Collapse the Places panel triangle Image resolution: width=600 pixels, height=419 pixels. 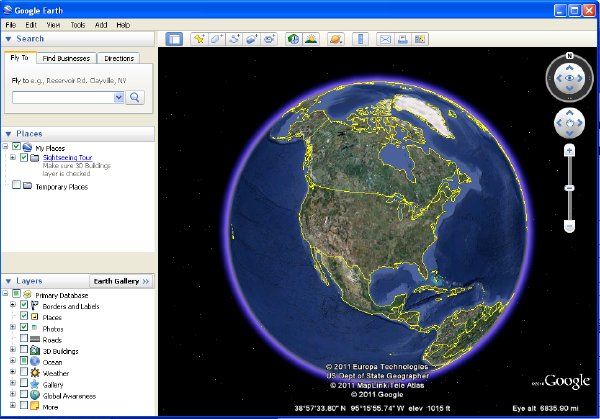pos(8,134)
